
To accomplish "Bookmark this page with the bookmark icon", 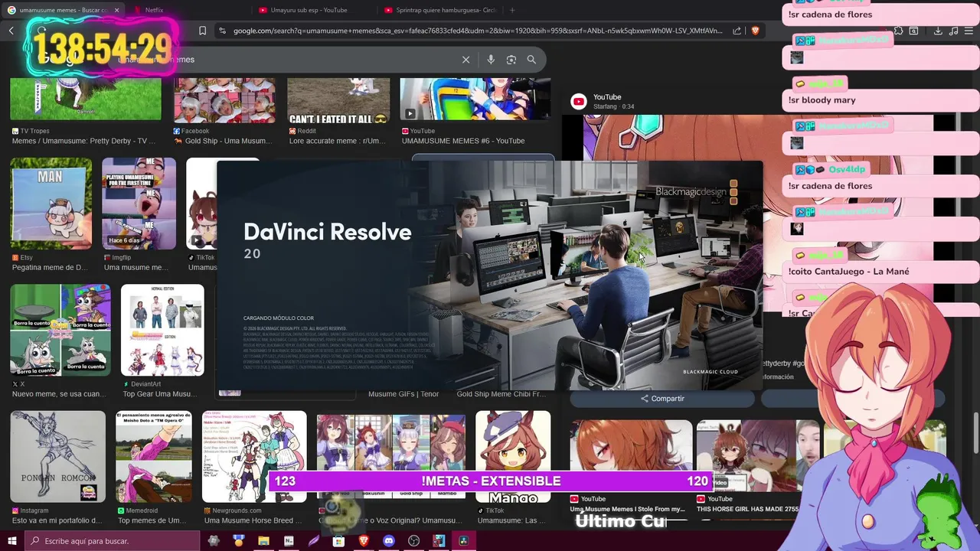I will coord(202,31).
